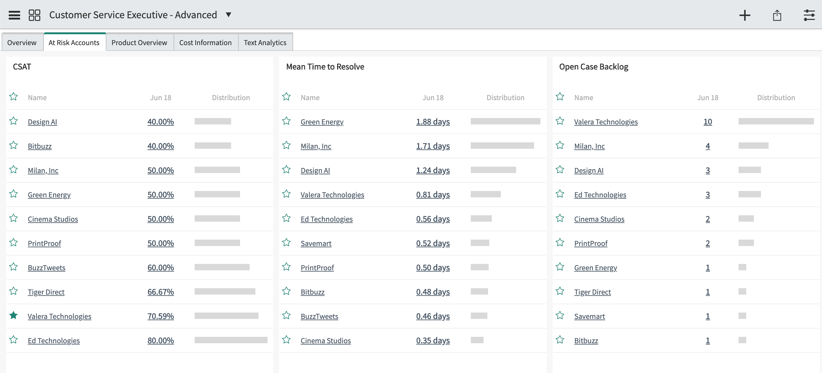Star Tiger Direct in Open Case Backlog
Viewport: 822px width, 373px height.
click(x=560, y=291)
